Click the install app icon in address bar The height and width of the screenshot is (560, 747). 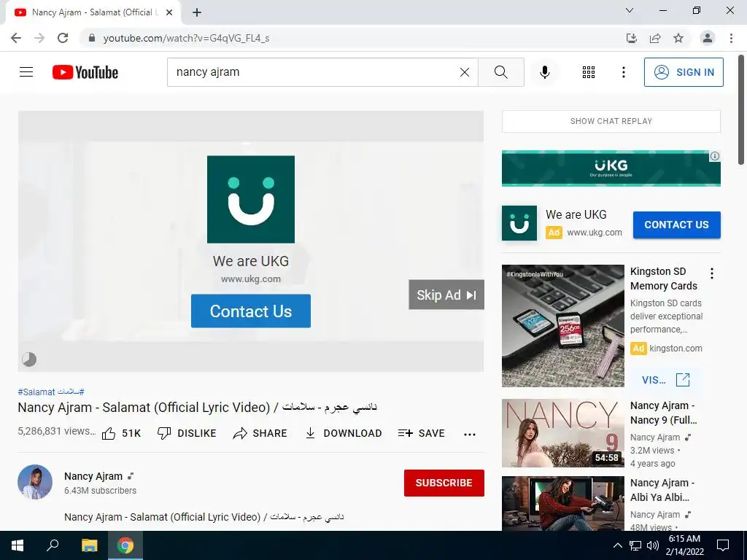point(632,38)
